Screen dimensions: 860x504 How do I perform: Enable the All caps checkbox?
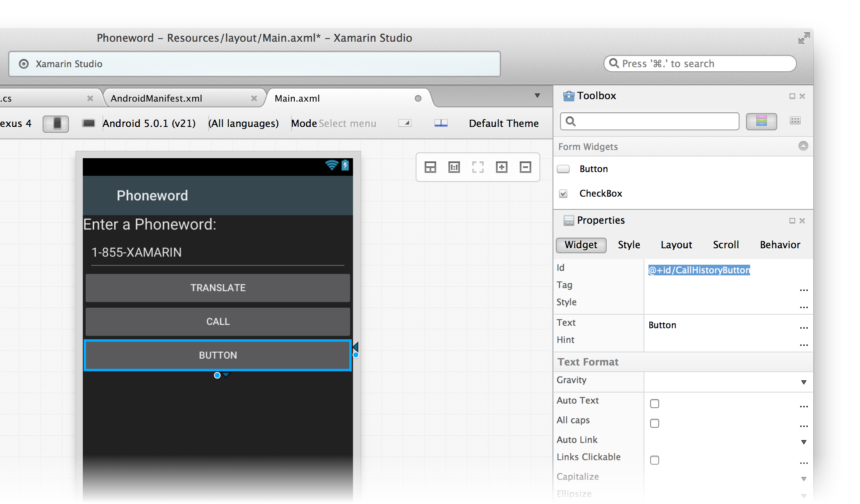click(x=655, y=423)
